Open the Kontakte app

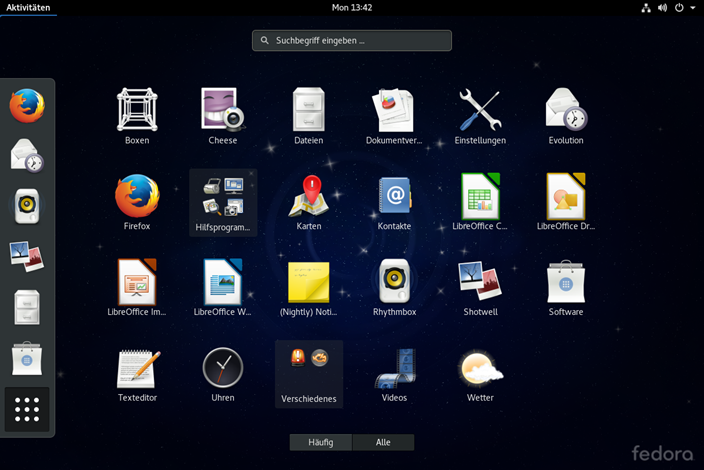click(394, 202)
